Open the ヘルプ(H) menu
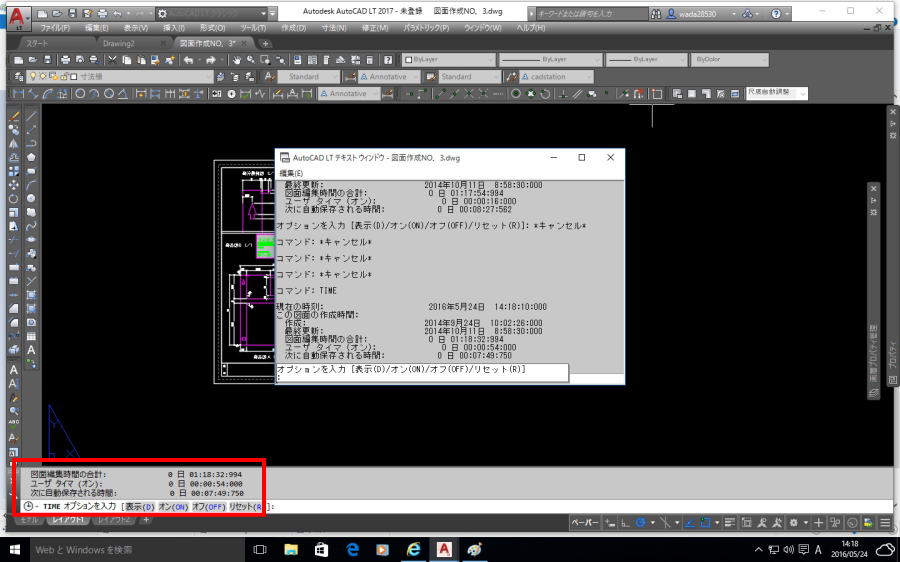900x562 pixels. coord(531,28)
